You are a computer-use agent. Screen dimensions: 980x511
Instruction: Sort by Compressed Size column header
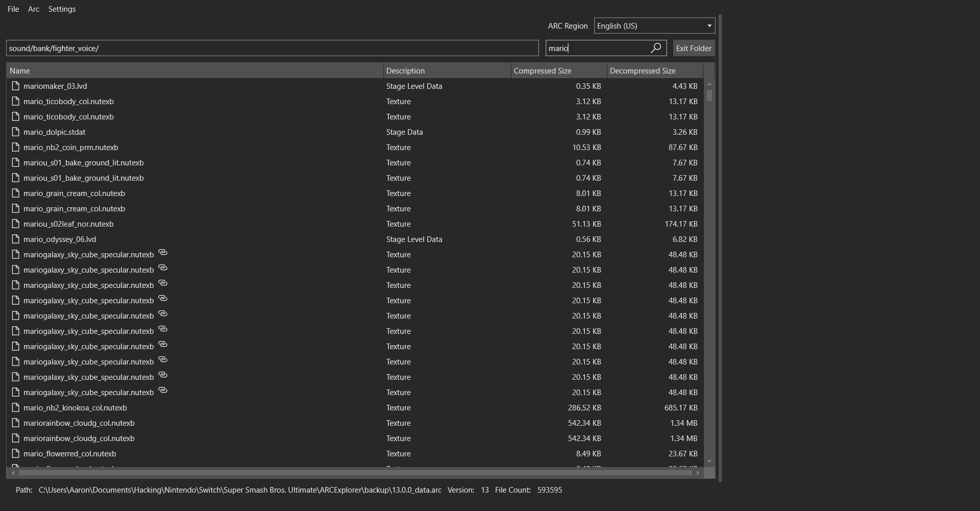[x=559, y=70]
